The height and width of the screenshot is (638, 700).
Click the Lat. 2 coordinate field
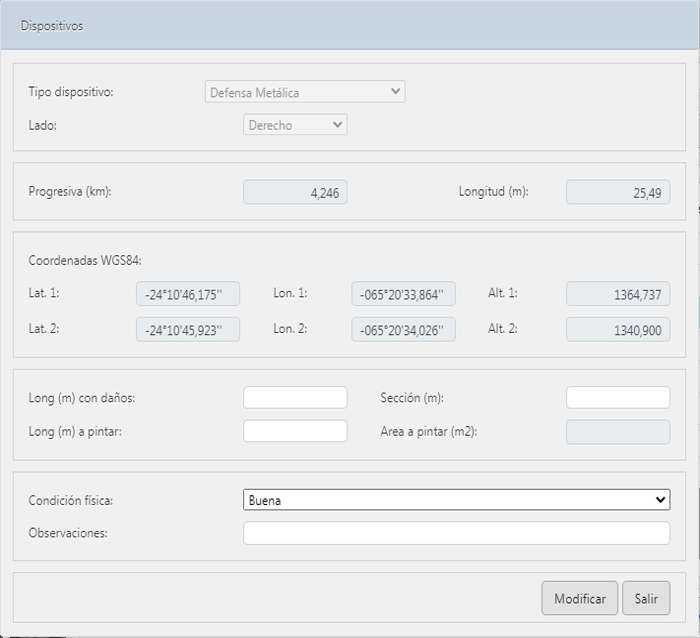click(x=188, y=329)
